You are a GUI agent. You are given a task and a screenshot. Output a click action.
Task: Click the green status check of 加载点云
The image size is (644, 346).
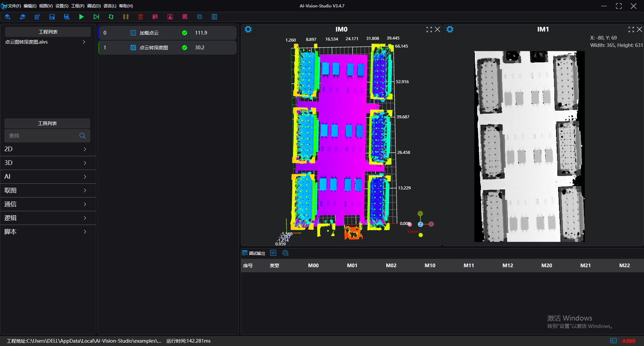(185, 33)
